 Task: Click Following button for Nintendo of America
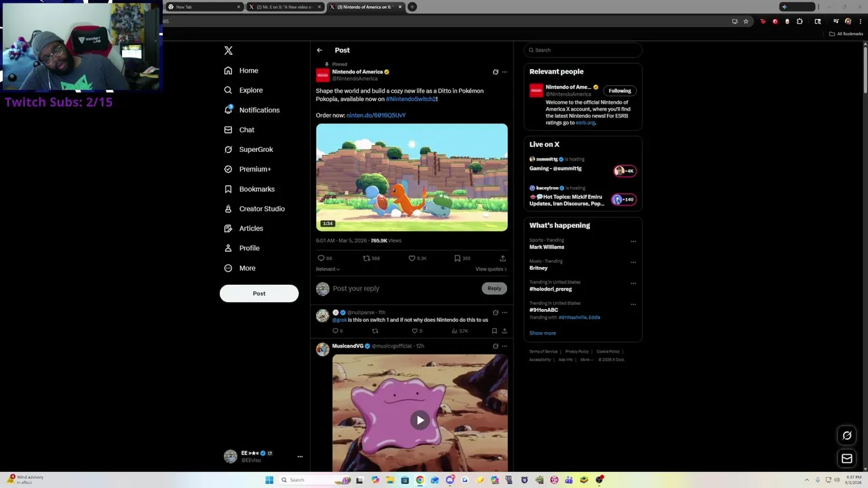pyautogui.click(x=620, y=91)
